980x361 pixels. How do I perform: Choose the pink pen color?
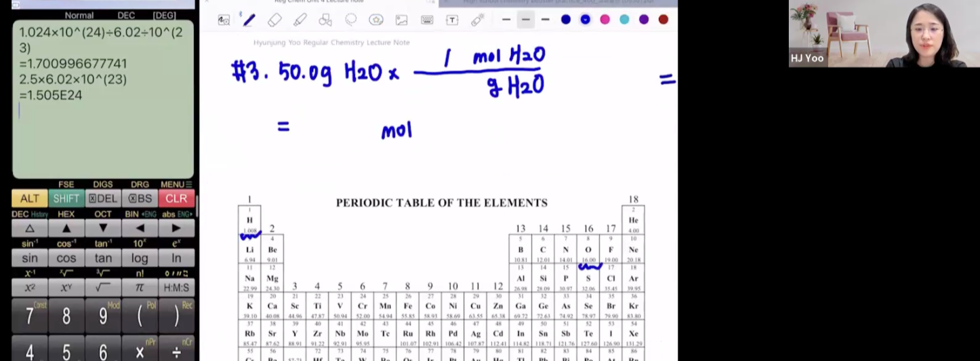(605, 20)
